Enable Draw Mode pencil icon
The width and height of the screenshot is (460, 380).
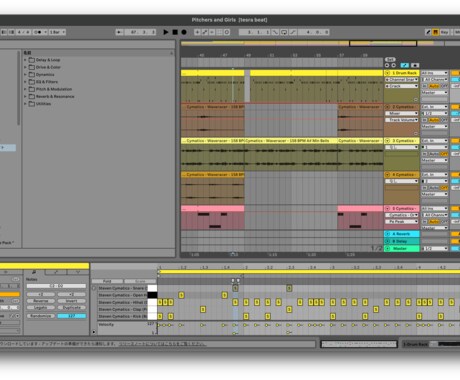(428, 32)
